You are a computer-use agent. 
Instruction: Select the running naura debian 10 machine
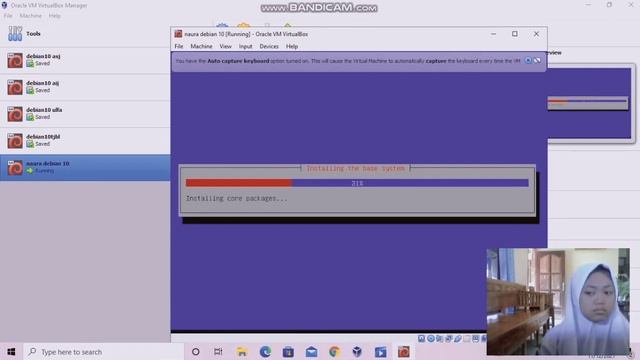pos(85,167)
